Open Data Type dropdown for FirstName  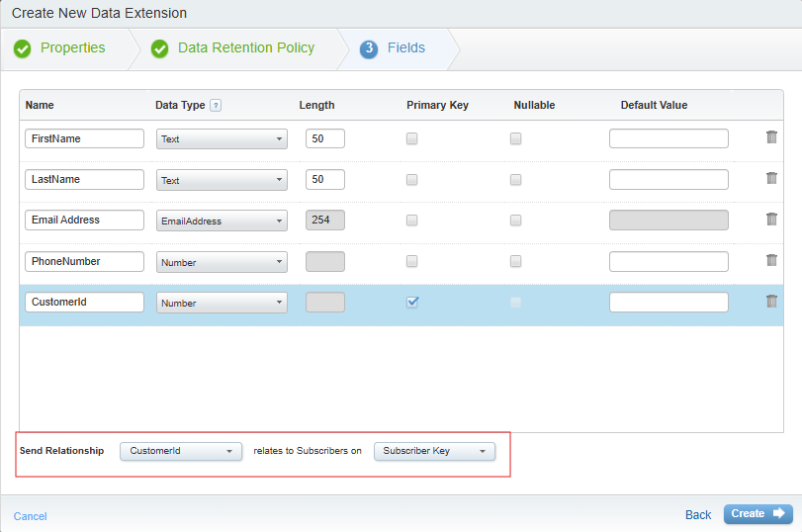point(222,139)
